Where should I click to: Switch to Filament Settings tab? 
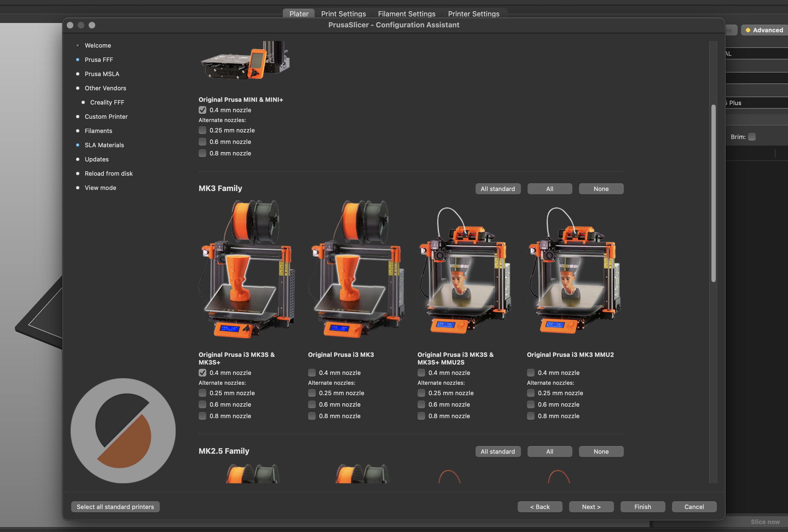(407, 14)
